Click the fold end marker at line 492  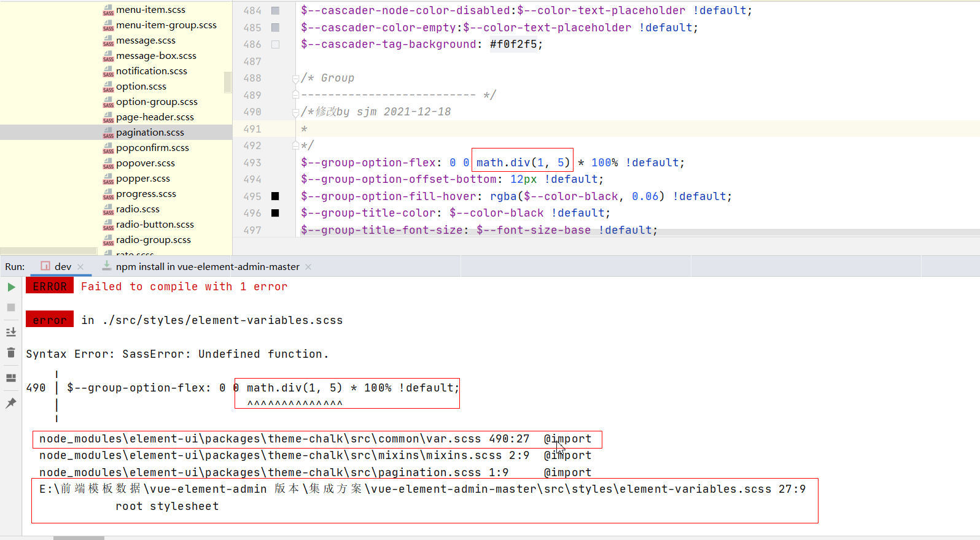pyautogui.click(x=295, y=145)
